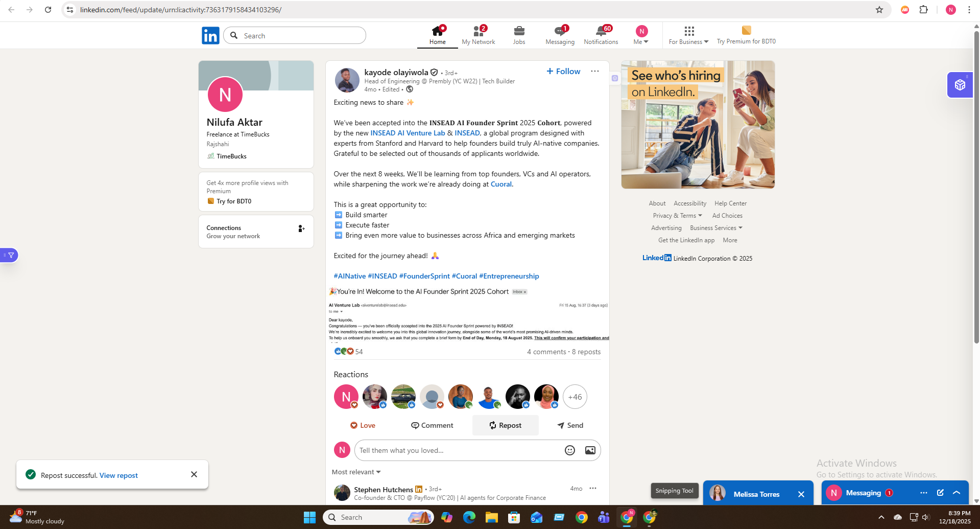
Task: Add a photo to the comment
Action: 590,450
